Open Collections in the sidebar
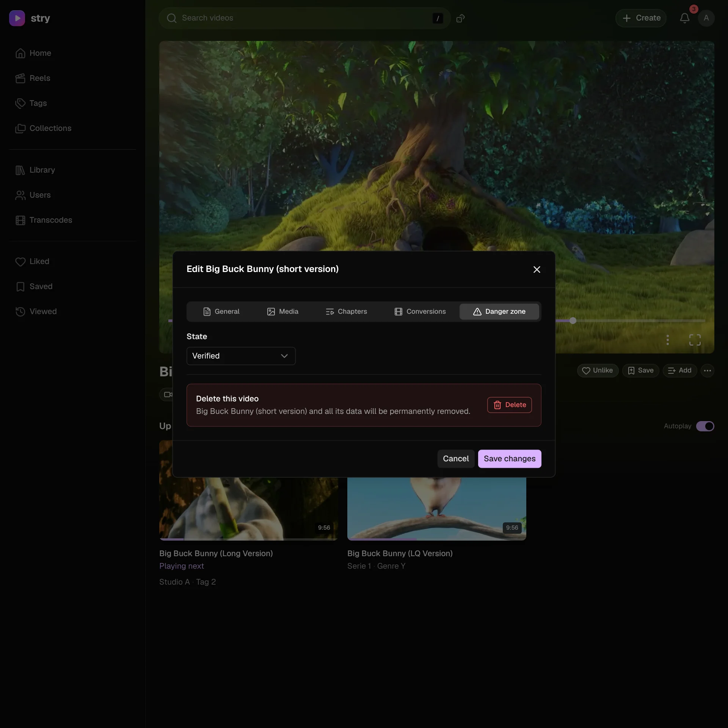The image size is (728, 728). [43, 128]
